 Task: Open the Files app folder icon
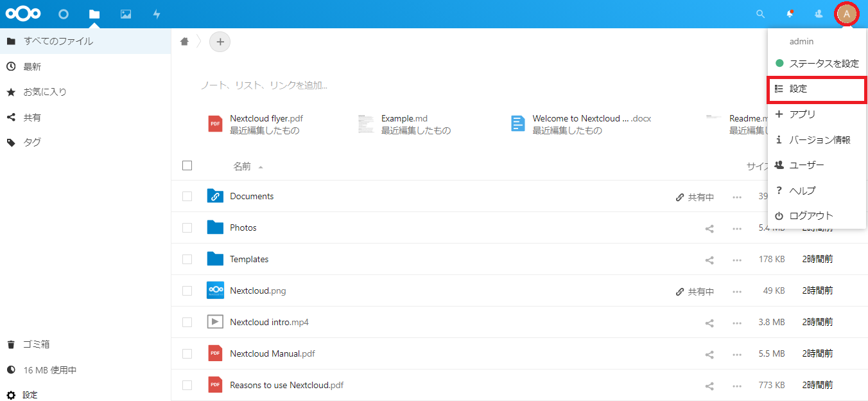(94, 13)
